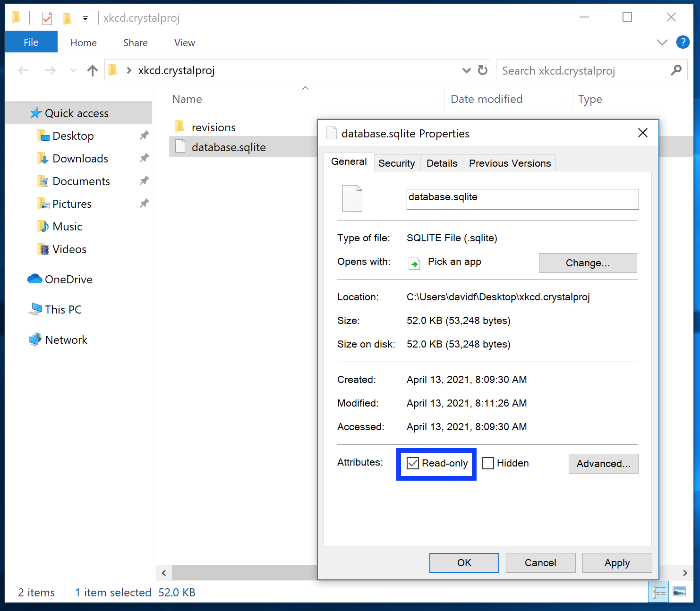This screenshot has height=611, width=700.
Task: Click the horizontal scrollbar right arrow
Action: click(x=685, y=573)
